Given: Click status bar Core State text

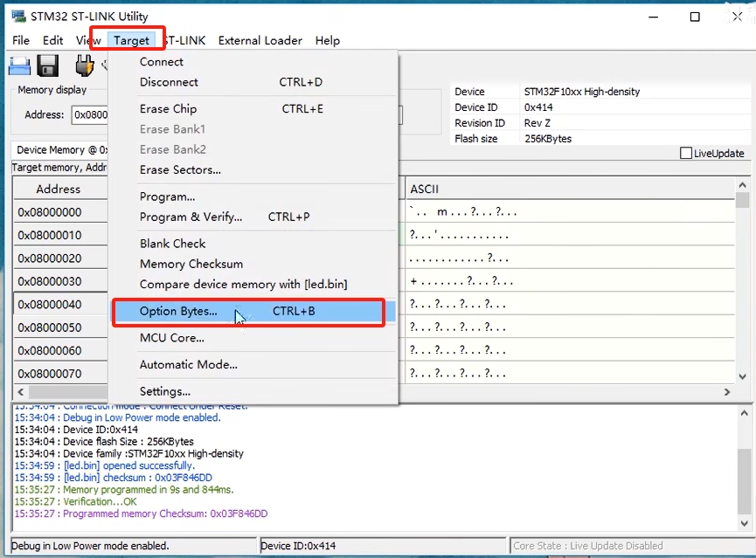Looking at the screenshot, I should (x=587, y=546).
